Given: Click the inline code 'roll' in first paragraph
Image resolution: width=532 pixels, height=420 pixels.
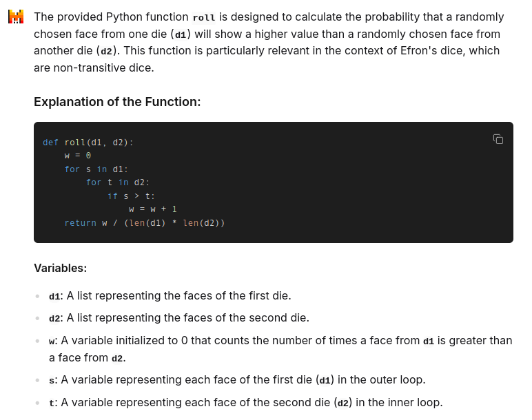Looking at the screenshot, I should pos(203,17).
